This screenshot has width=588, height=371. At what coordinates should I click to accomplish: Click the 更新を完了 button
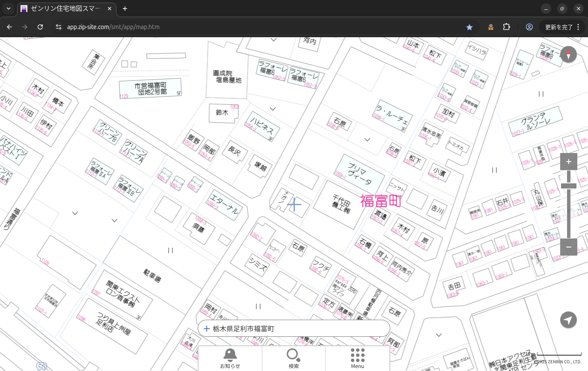point(562,27)
